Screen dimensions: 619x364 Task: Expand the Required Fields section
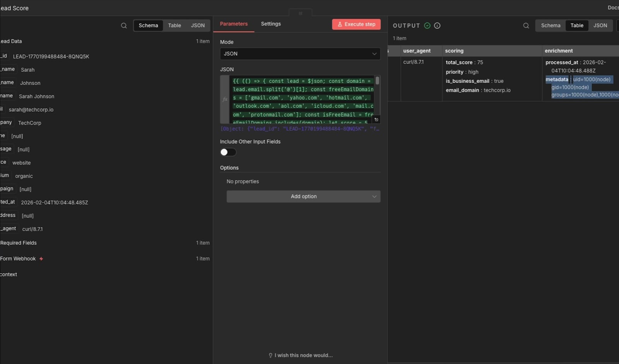point(19,243)
